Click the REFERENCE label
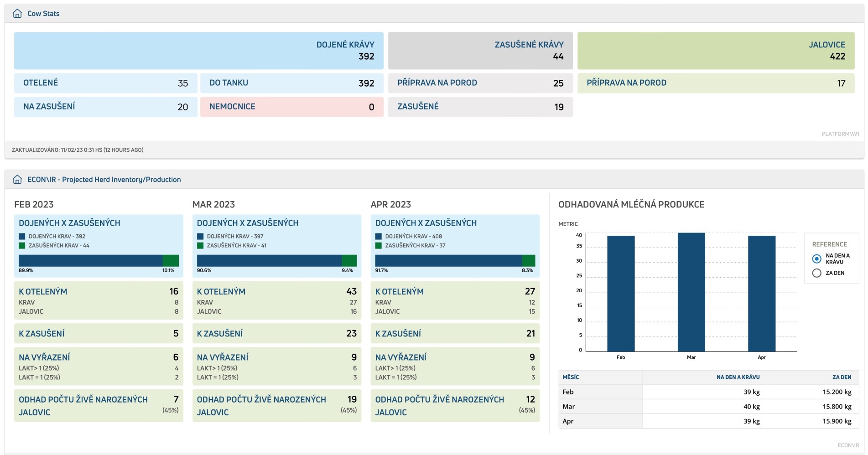Image resolution: width=868 pixels, height=455 pixels. click(x=829, y=244)
